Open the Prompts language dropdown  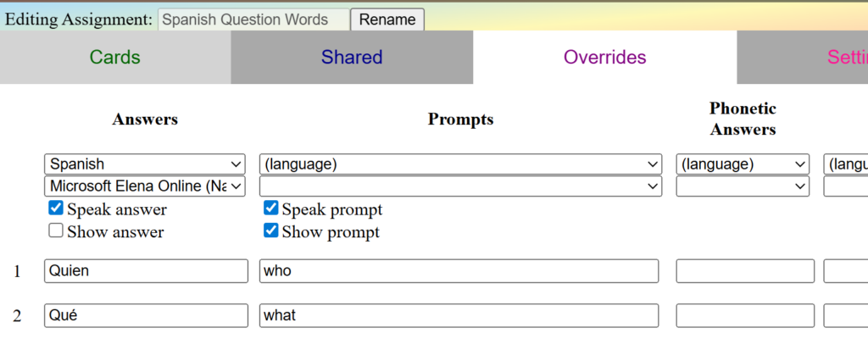tap(460, 164)
